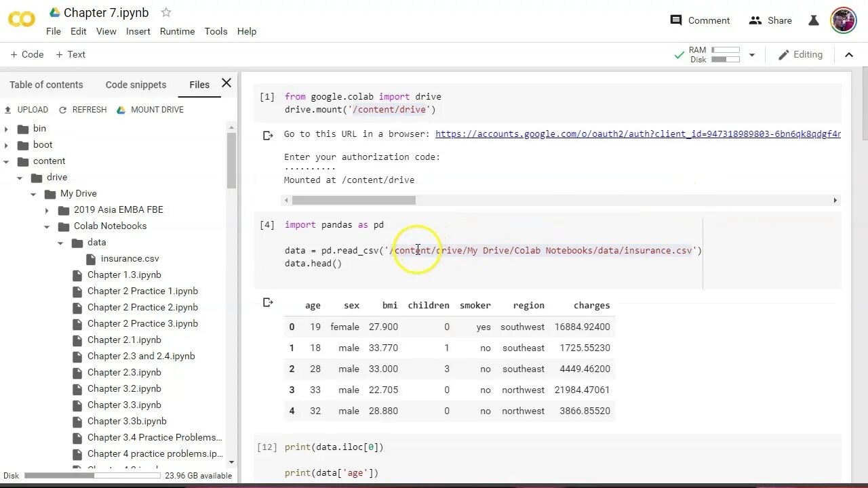The image size is (868, 488).
Task: Open the Help menu
Action: [x=247, y=31]
